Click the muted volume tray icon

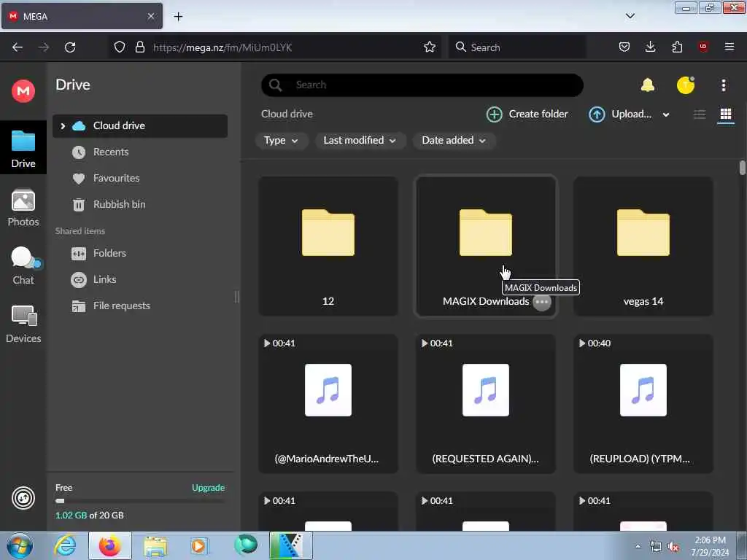pyautogui.click(x=673, y=547)
